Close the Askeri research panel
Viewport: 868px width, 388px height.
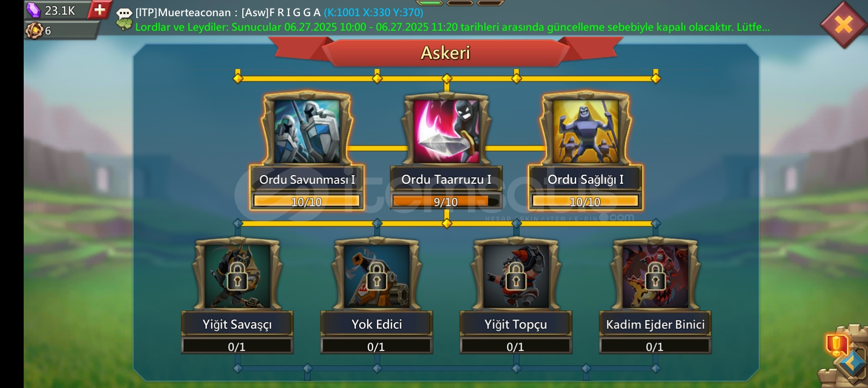point(844,24)
